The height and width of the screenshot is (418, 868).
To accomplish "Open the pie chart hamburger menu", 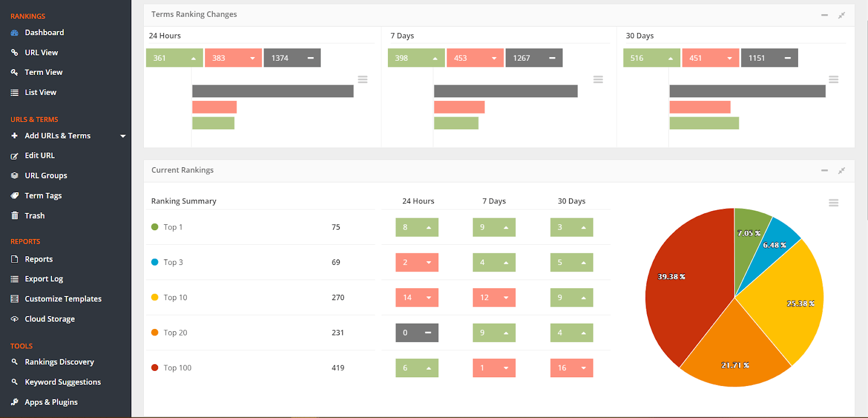I will coord(833,203).
